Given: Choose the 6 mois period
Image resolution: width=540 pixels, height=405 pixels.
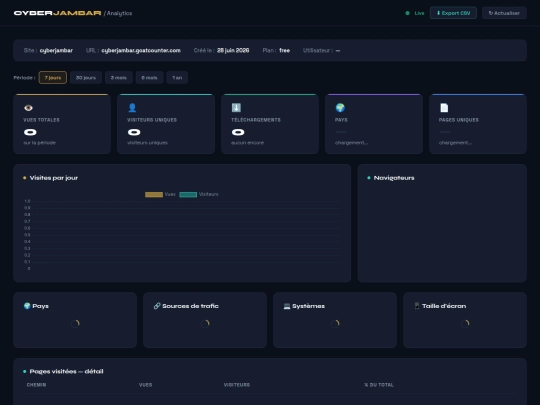Looking at the screenshot, I should click(x=149, y=77).
